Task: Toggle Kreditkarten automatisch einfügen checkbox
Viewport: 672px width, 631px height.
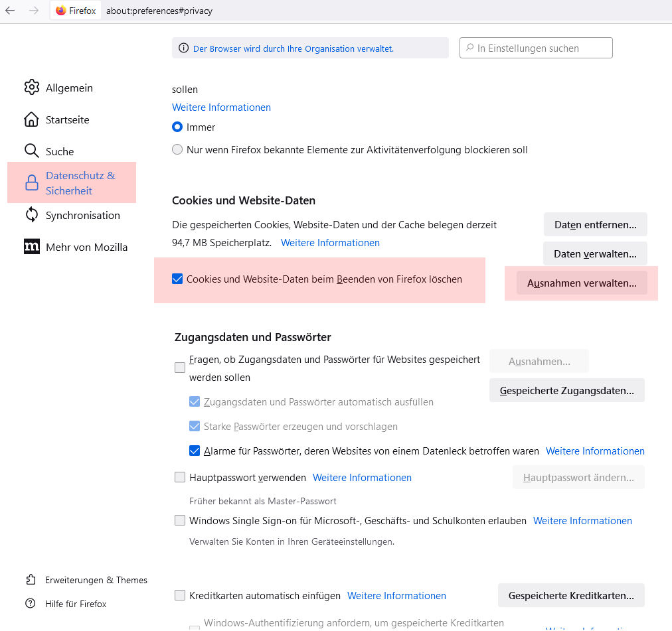Action: [180, 595]
